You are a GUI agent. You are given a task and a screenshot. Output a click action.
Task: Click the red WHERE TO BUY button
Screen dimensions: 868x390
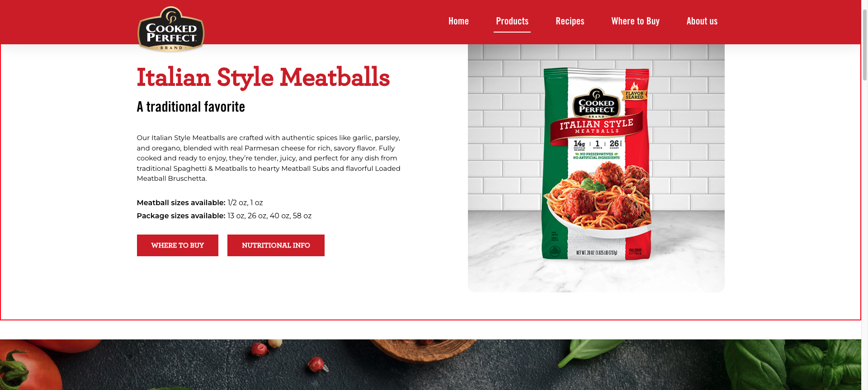178,245
